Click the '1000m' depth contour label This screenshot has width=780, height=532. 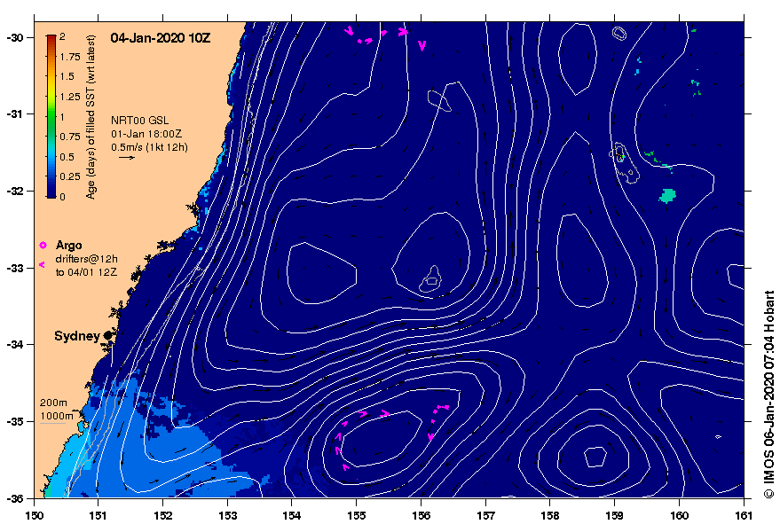point(57,416)
